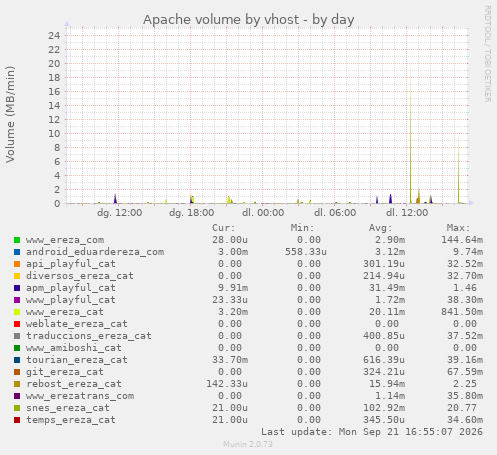The height and width of the screenshot is (455, 497).
Task: Click the www_erezatrans_com dark purple swatch
Action: click(17, 396)
